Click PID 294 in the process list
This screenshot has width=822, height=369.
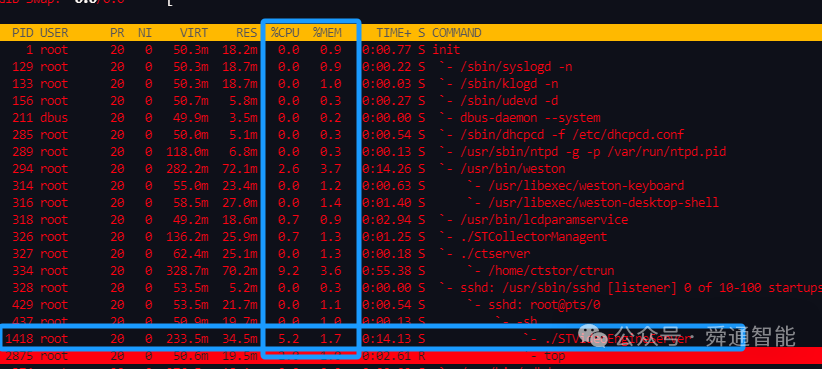click(23, 169)
